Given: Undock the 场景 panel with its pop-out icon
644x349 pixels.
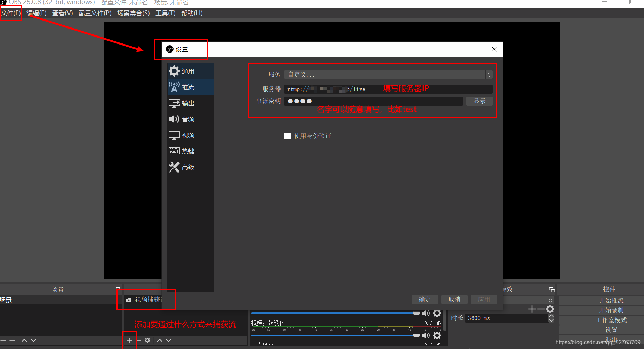Looking at the screenshot, I should [118, 289].
